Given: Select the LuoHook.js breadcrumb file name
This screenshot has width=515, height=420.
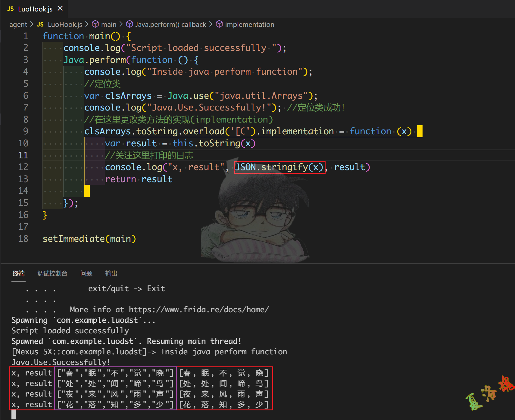Looking at the screenshot, I should click(x=65, y=24).
